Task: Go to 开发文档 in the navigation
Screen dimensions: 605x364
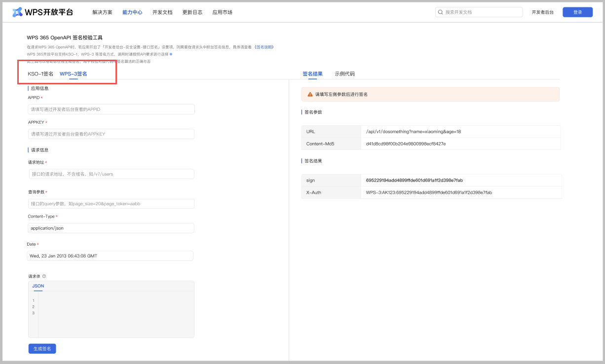Action: (162, 12)
